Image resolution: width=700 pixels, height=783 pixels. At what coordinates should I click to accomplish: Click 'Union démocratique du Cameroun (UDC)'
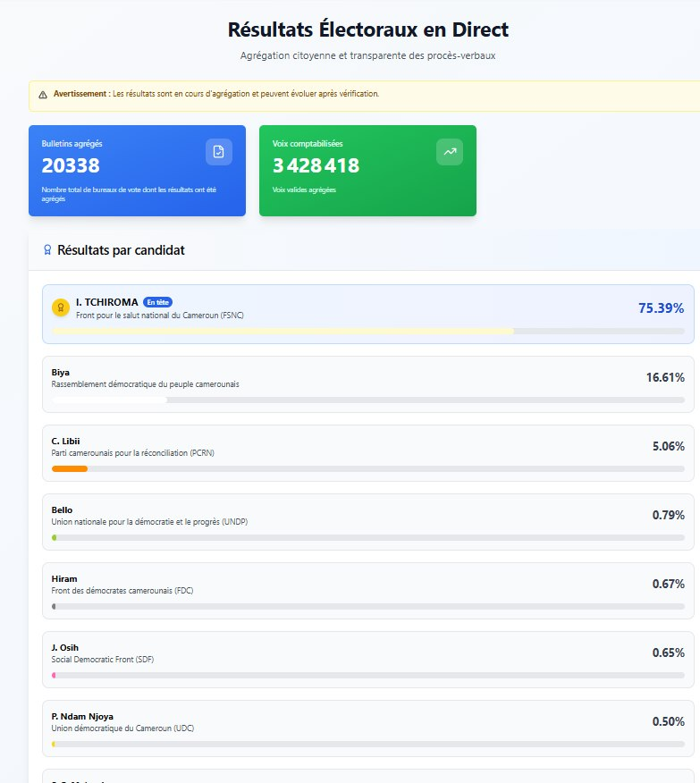(x=122, y=728)
